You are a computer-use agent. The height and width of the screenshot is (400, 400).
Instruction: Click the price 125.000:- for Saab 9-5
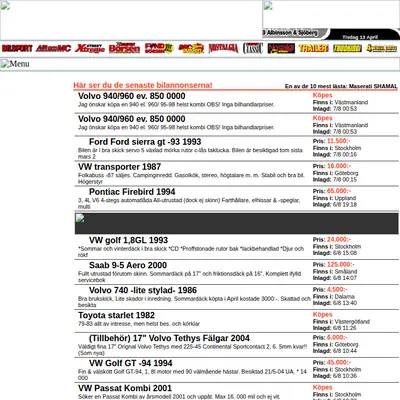[x=340, y=264]
